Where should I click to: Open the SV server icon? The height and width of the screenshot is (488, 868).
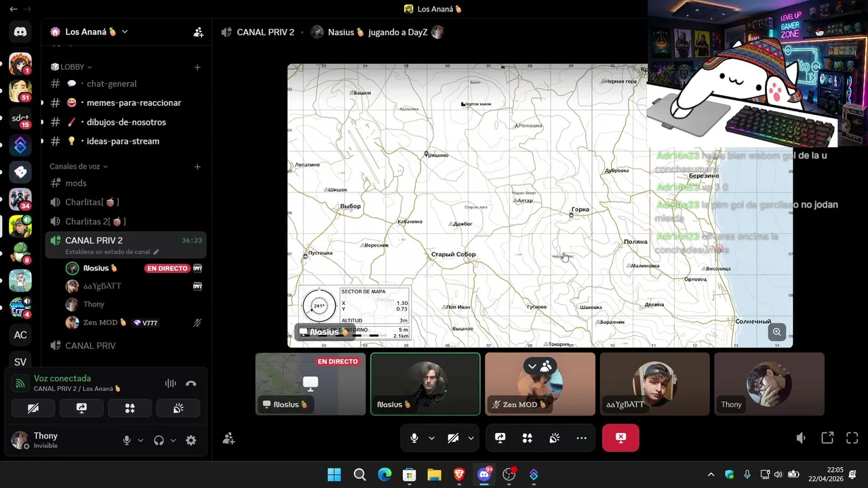tap(20, 362)
